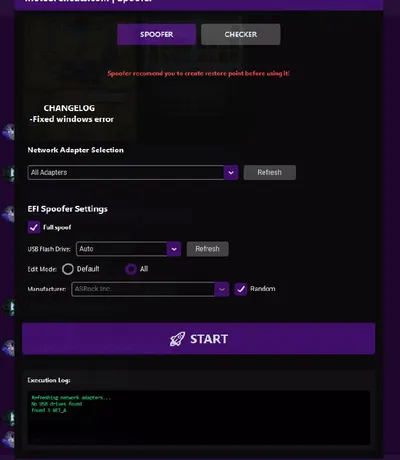Select the Default edit mode radio
Screen dimensions: 400x460
[x=68, y=269]
